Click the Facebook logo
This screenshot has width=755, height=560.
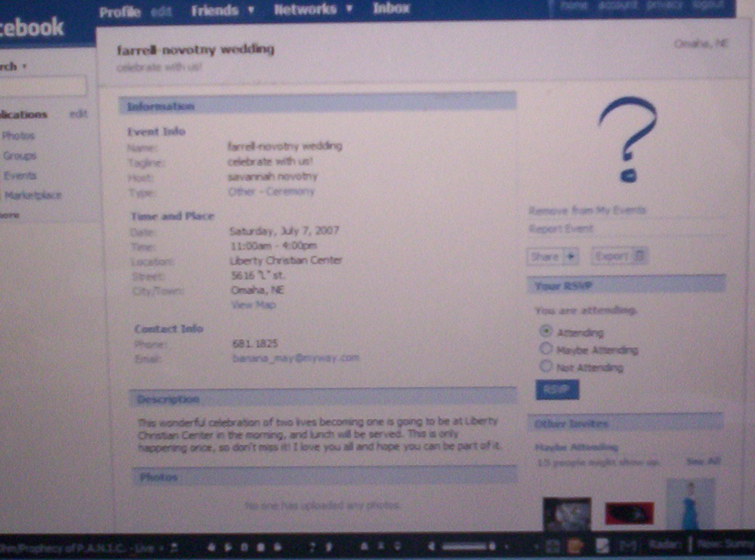pos(33,27)
